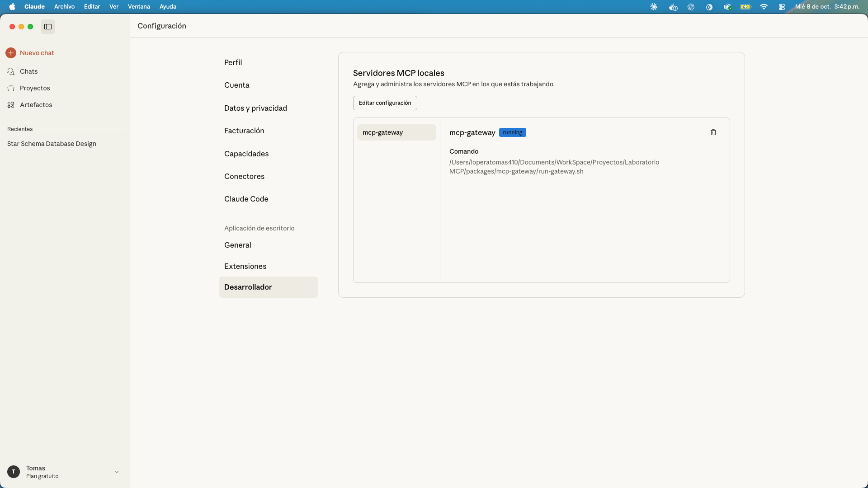
Task: Click the run-gateway.sh command path text
Action: click(x=554, y=167)
